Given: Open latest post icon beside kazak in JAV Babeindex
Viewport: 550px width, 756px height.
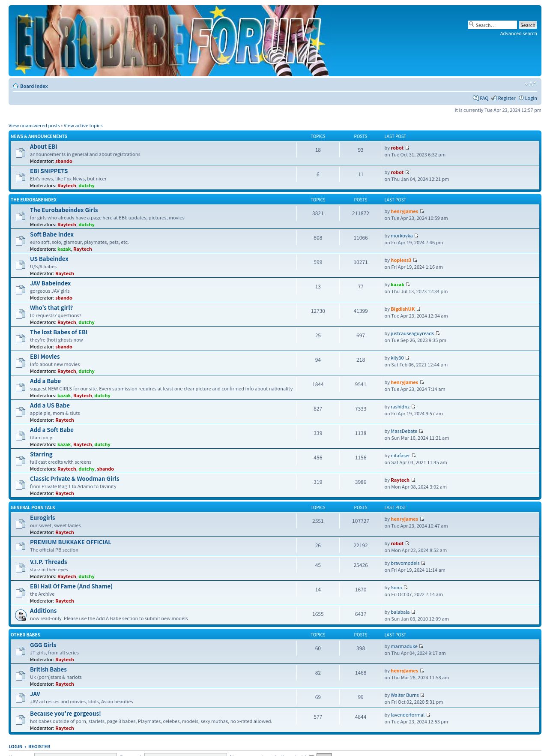Looking at the screenshot, I should tap(408, 285).
